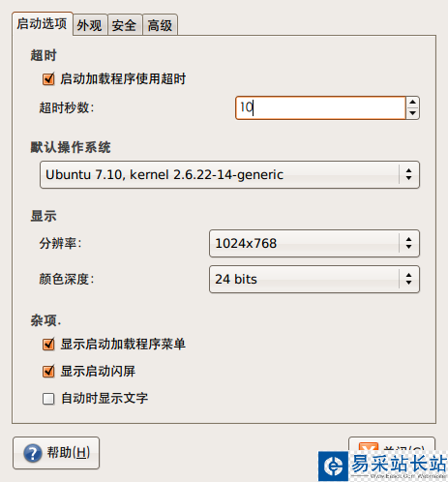Decrease timeout seconds with down arrow

412,113
